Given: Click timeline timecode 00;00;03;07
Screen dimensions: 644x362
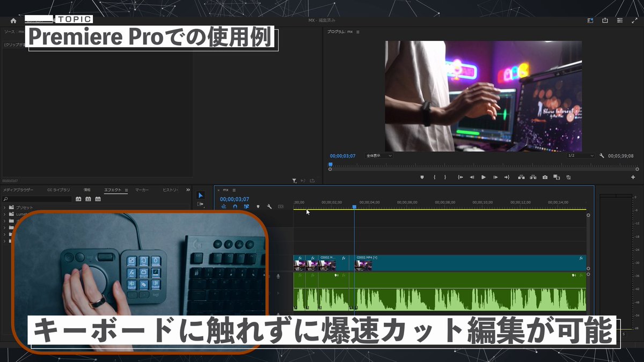Looking at the screenshot, I should 235,199.
